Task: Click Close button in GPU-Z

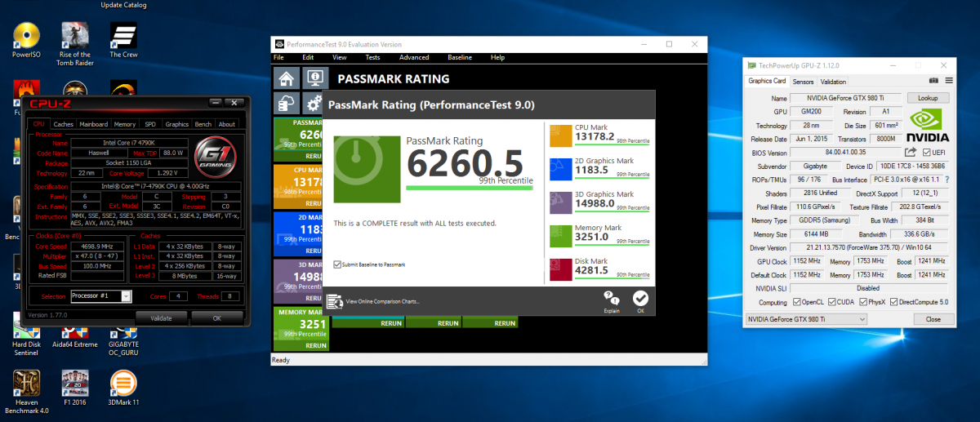Action: tap(933, 318)
